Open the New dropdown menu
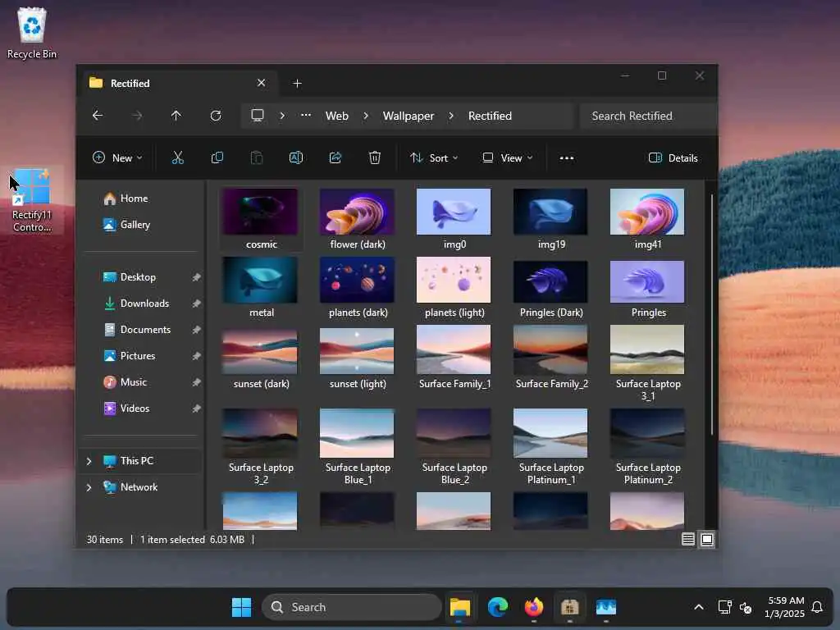The height and width of the screenshot is (630, 840). pos(117,158)
